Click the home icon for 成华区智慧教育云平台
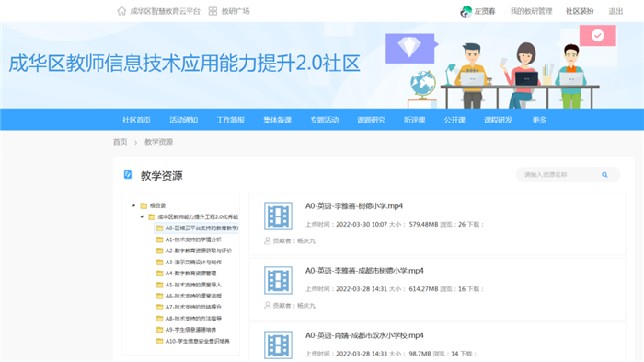The width and height of the screenshot is (644, 362). tap(121, 11)
